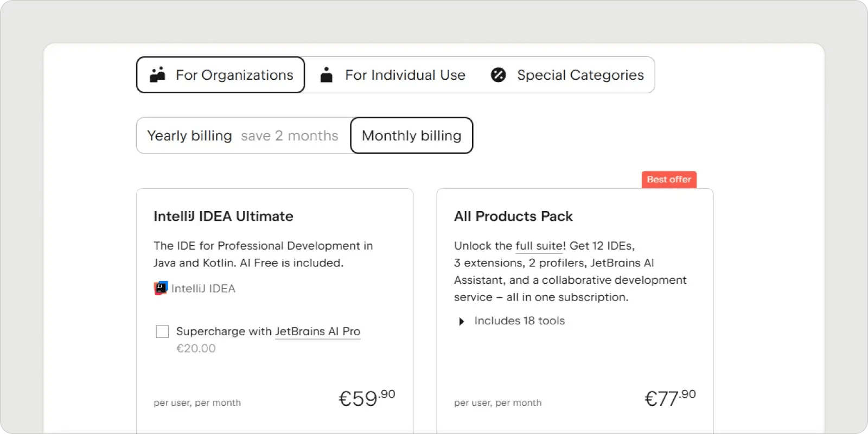868x434 pixels.
Task: Switch to For Individual Use tab
Action: point(393,75)
